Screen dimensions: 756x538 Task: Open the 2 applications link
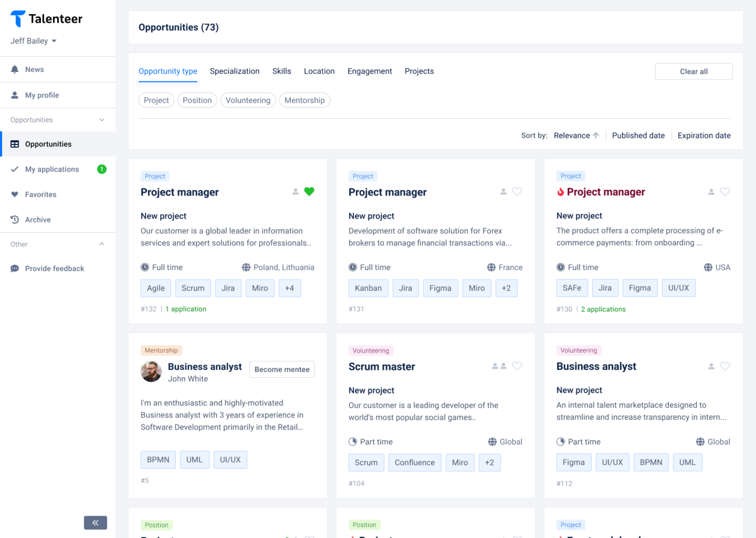603,309
